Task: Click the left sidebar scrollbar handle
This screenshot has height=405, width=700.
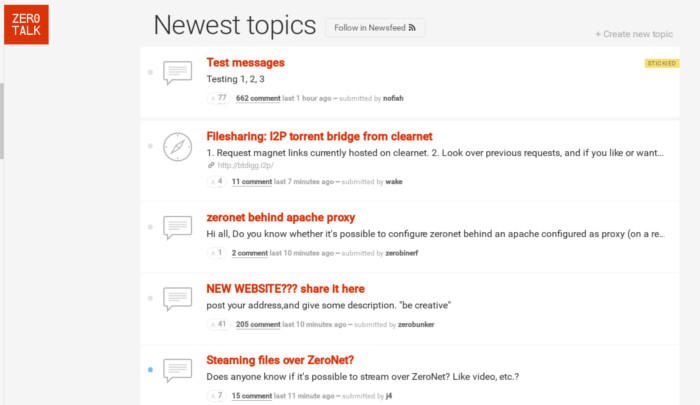Action: [x=2, y=120]
